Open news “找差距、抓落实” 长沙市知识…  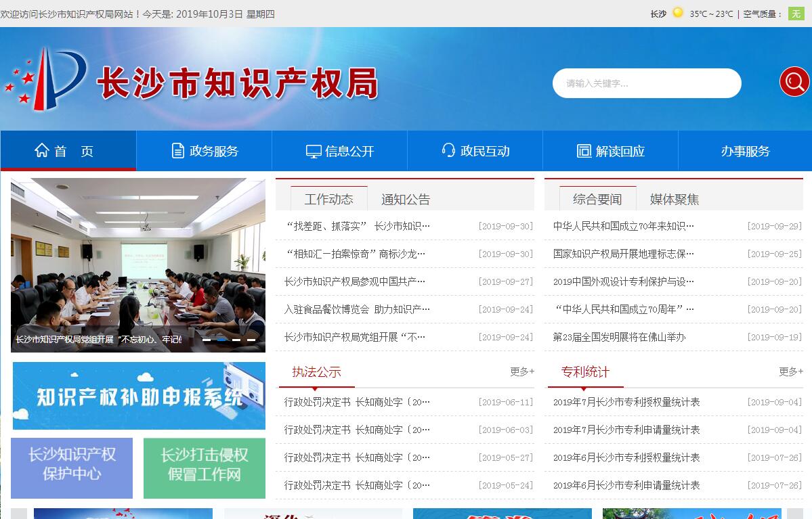[x=358, y=226]
